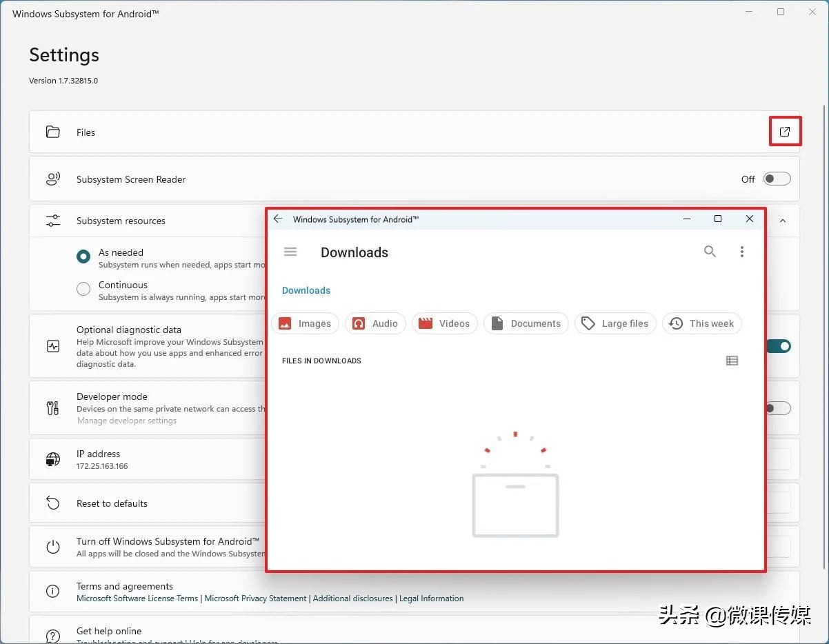The image size is (829, 644).
Task: Minimize the Downloads window
Action: click(x=687, y=219)
